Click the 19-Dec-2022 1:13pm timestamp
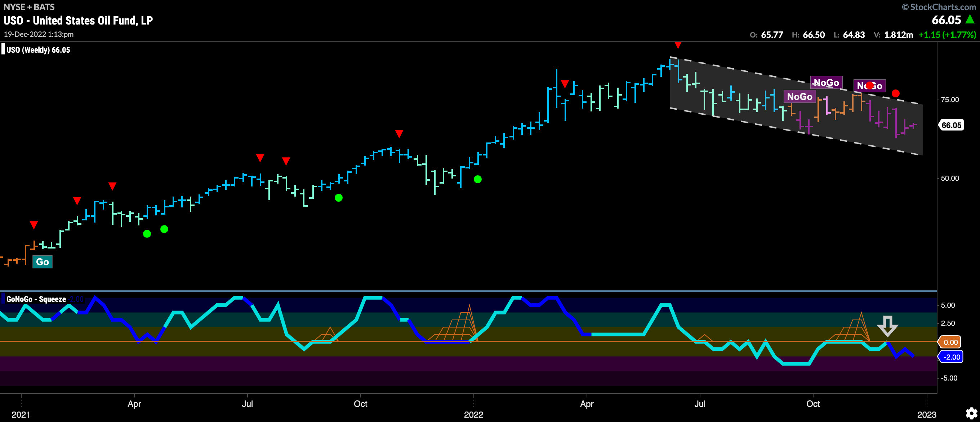 [x=39, y=34]
